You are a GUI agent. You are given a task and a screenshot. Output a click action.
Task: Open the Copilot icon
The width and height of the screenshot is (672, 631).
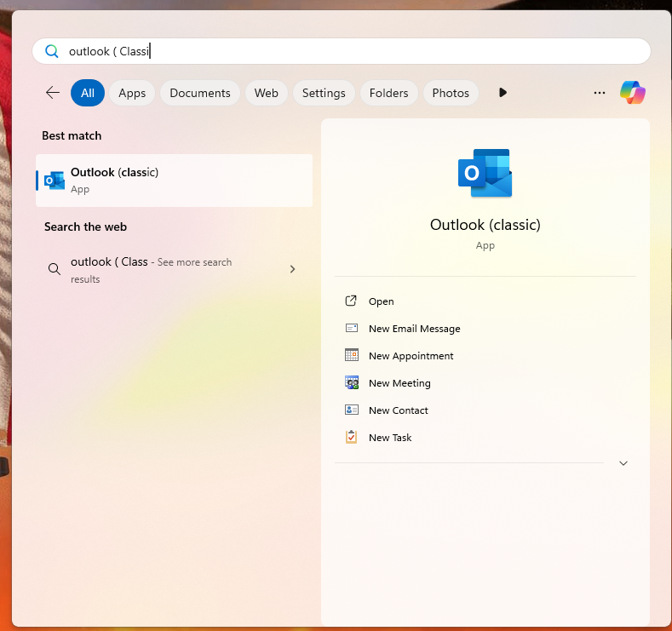[x=633, y=92]
